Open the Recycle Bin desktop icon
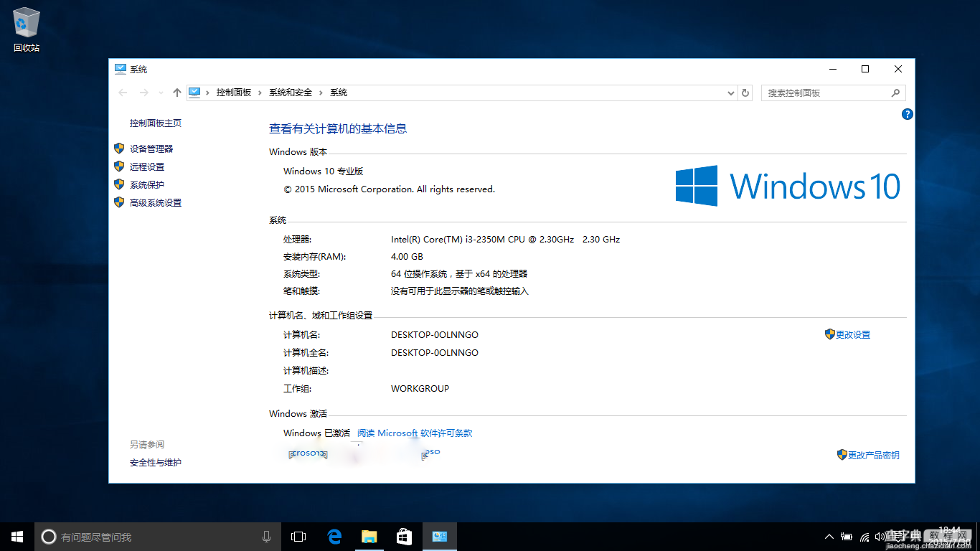The width and height of the screenshot is (980, 551). pyautogui.click(x=27, y=30)
